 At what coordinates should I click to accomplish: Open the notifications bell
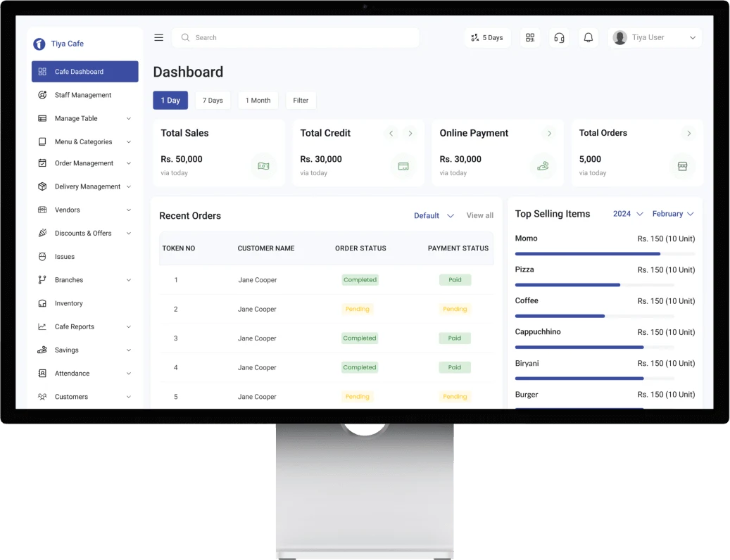click(589, 38)
